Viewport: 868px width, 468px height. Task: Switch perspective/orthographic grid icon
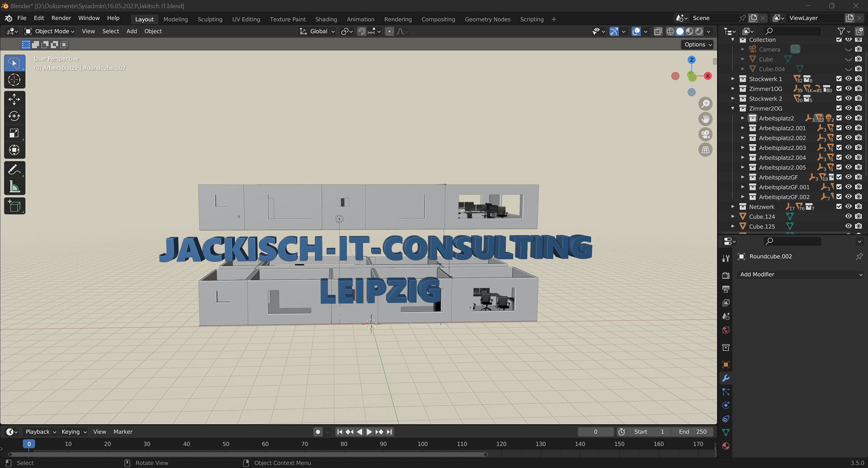(x=705, y=150)
